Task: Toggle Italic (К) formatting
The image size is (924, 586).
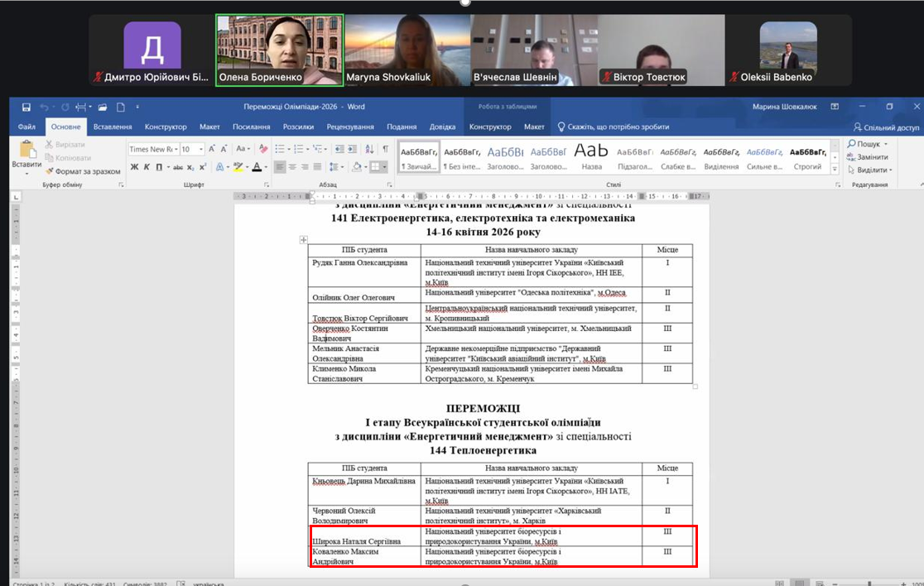Action: point(147,167)
